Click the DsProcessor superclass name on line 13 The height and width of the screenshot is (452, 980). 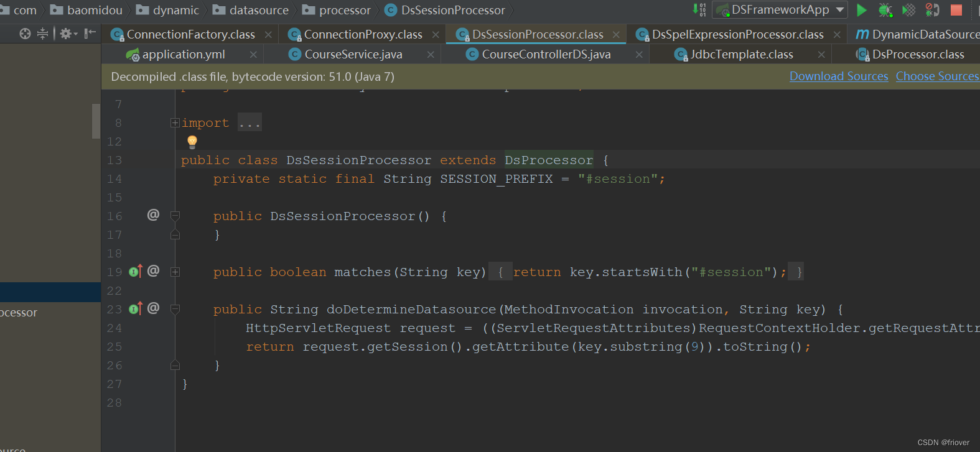[549, 160]
